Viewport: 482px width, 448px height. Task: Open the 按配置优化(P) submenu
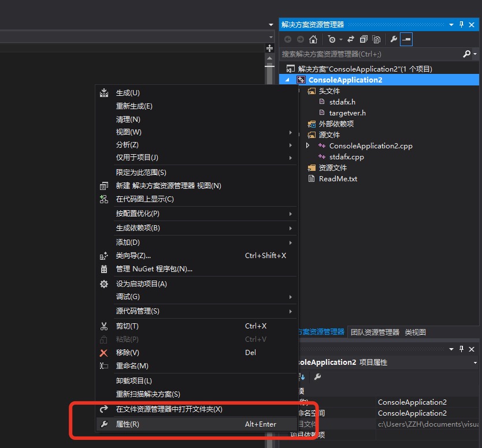(x=196, y=214)
